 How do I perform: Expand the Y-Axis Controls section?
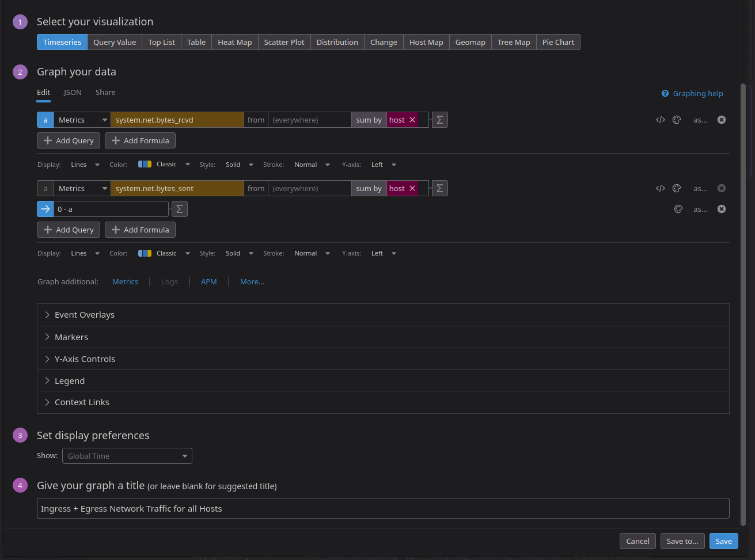[85, 359]
